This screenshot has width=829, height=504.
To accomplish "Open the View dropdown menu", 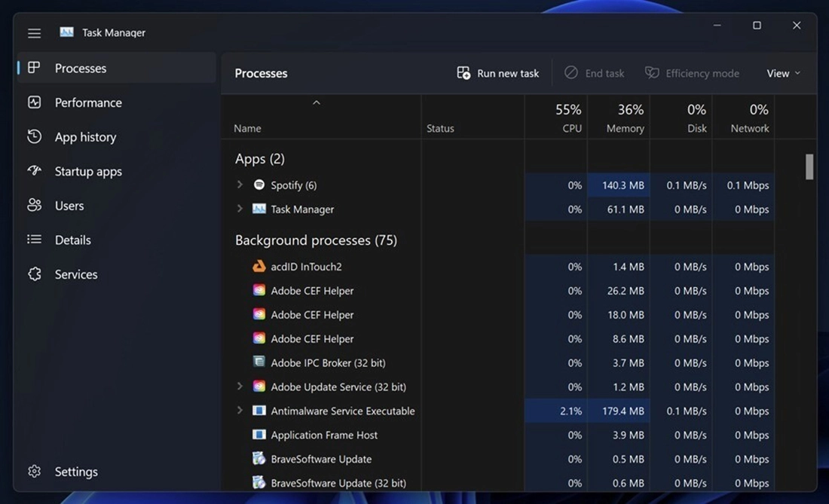I will 784,73.
